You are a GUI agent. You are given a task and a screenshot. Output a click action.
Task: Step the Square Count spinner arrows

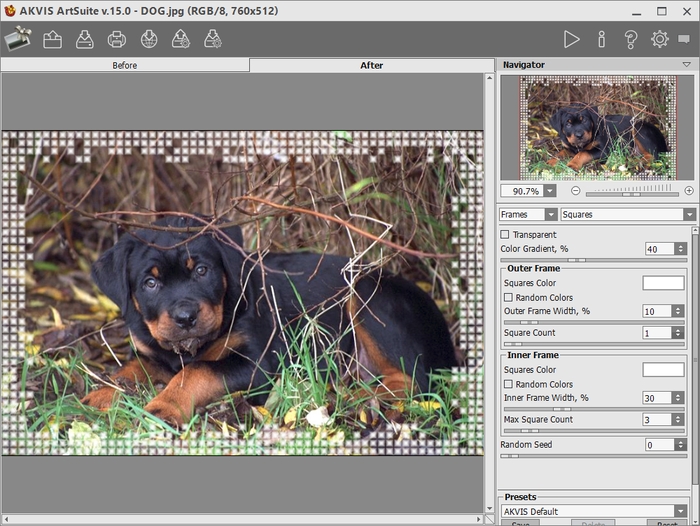678,333
